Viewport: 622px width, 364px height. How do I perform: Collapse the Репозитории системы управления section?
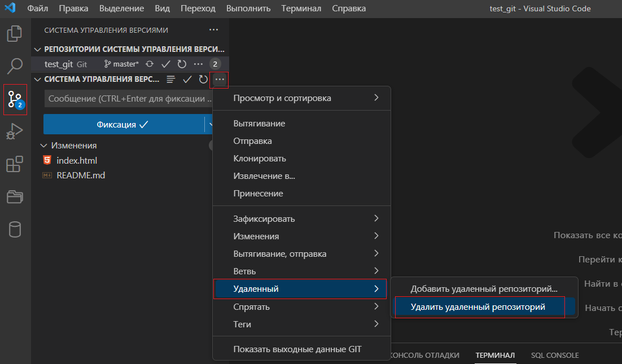(38, 49)
